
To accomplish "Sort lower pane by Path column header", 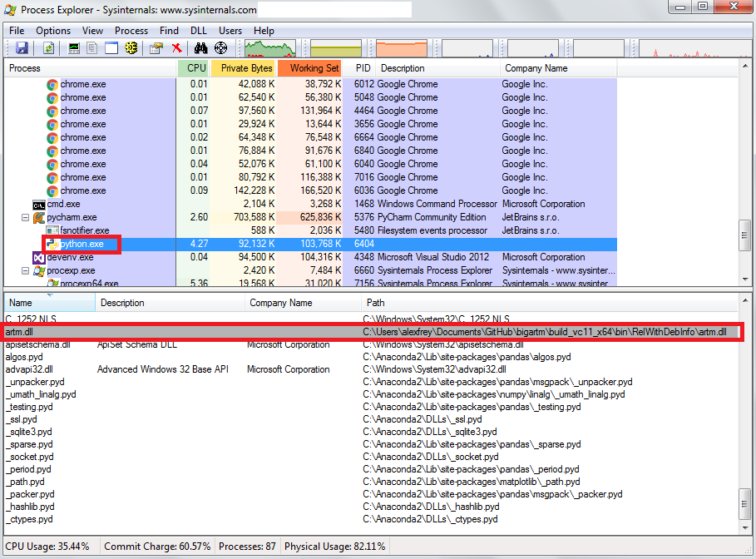I will point(550,303).
